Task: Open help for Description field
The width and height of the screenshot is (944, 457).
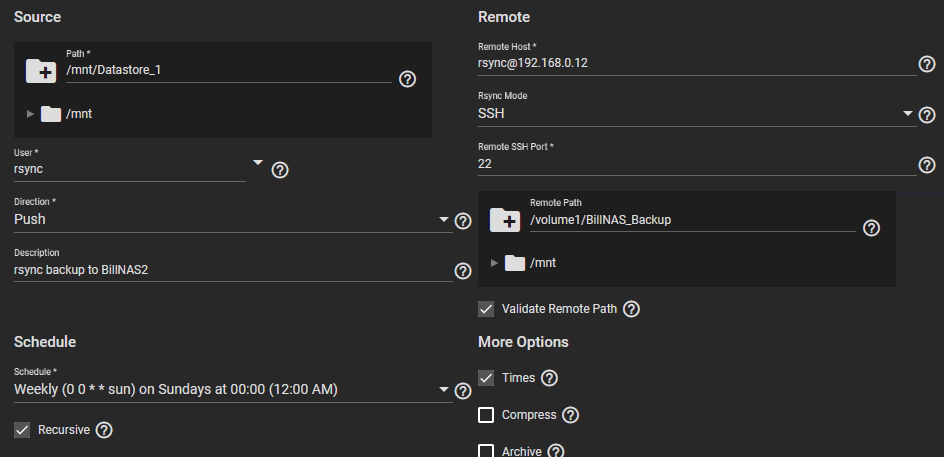Action: pos(463,271)
